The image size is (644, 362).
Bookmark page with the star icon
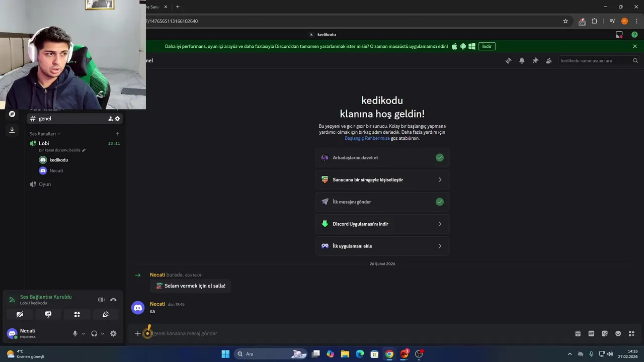click(x=566, y=21)
